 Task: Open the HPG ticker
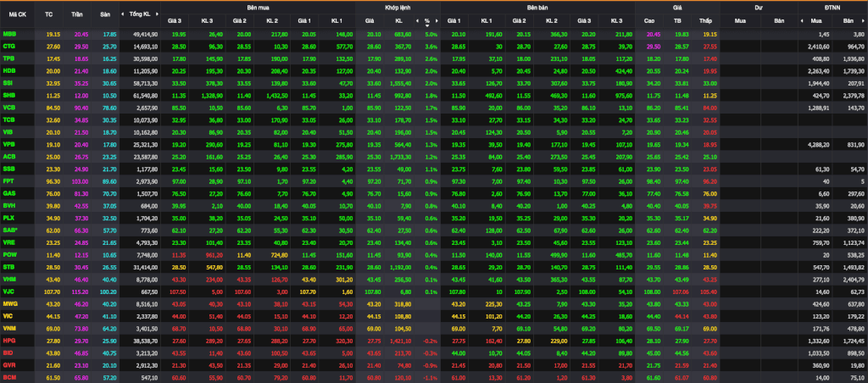[8, 339]
